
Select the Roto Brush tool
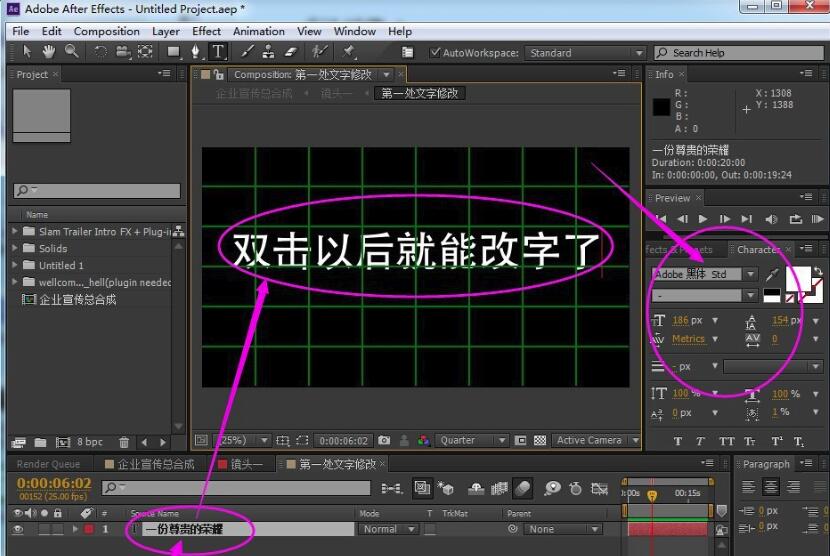319,52
